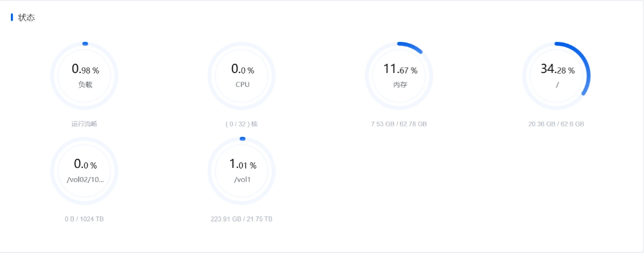The height and width of the screenshot is (253, 644).
Task: Click the blue arc on the 内存 gauge
Action: pos(411,46)
